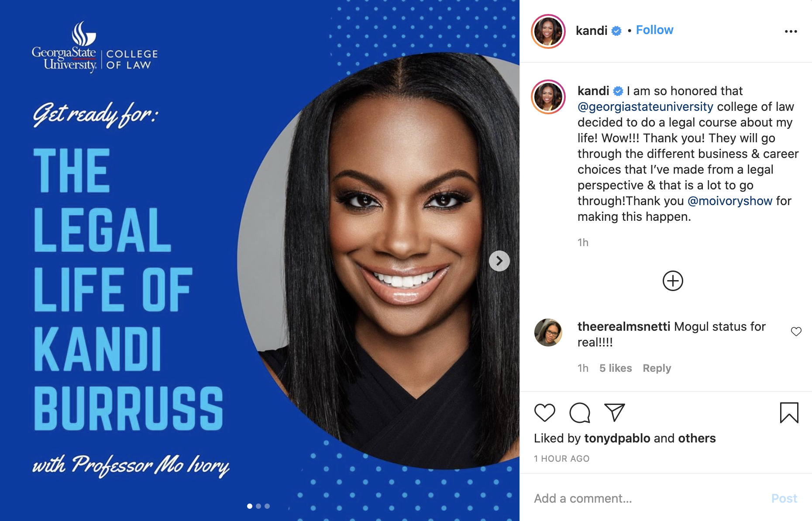Image resolution: width=812 pixels, height=521 pixels.
Task: Open the three-dot more options menu
Action: pos(791,31)
